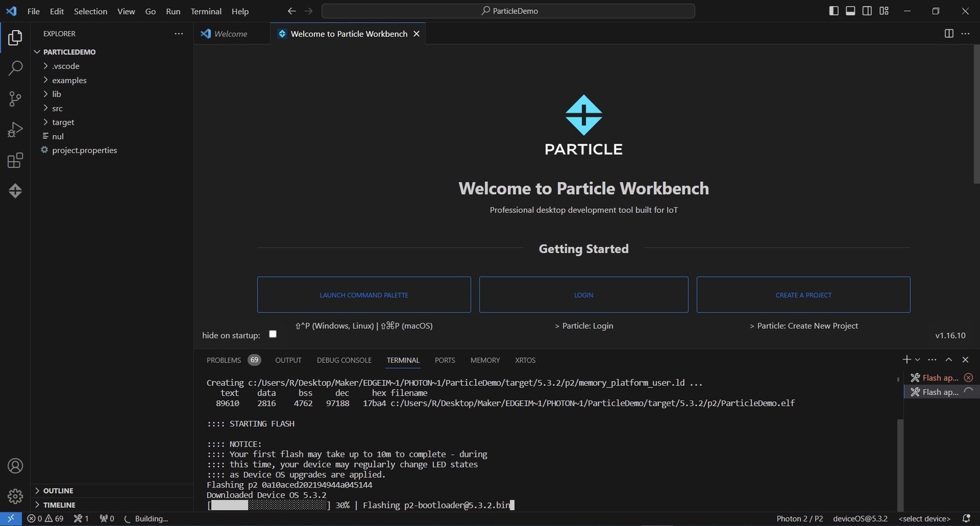Image resolution: width=980 pixels, height=526 pixels.
Task: Maximize the panel size with chevron up
Action: [949, 359]
